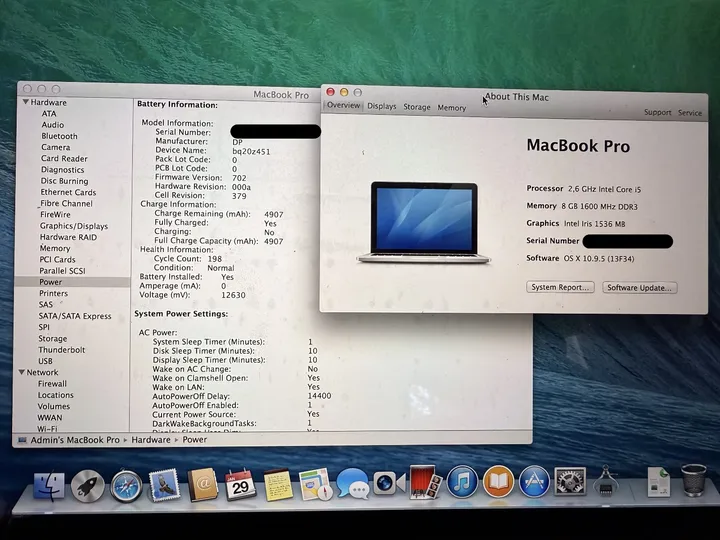
Task: Click the computer icon in path bar
Action: pyautogui.click(x=22, y=440)
